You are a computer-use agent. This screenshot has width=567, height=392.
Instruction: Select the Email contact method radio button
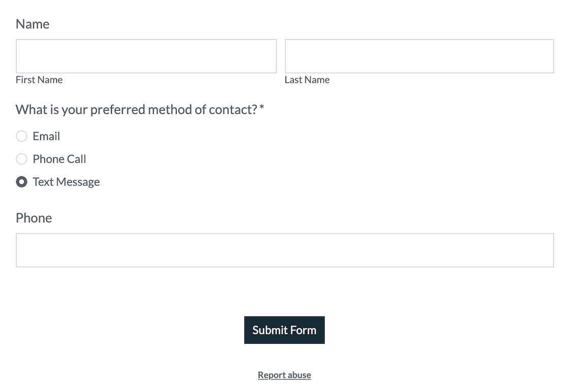click(21, 136)
